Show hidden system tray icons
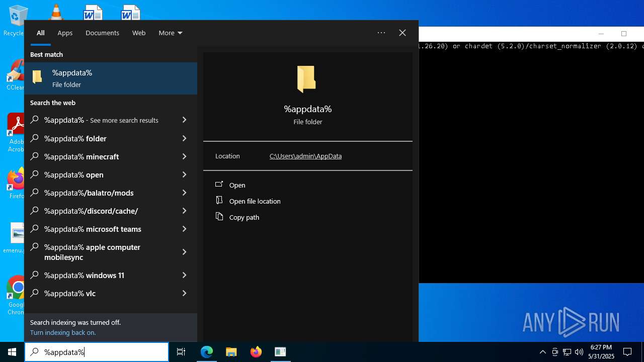 pos(542,352)
